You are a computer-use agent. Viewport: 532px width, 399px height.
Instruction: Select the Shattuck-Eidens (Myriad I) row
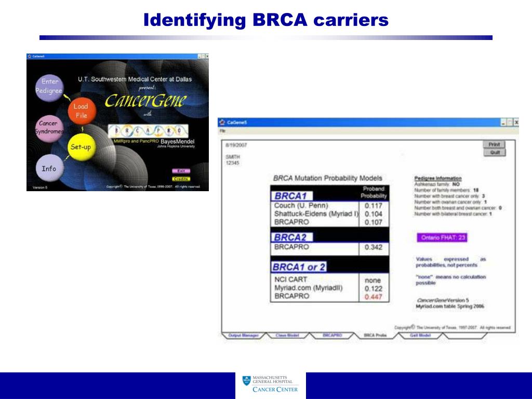329,214
